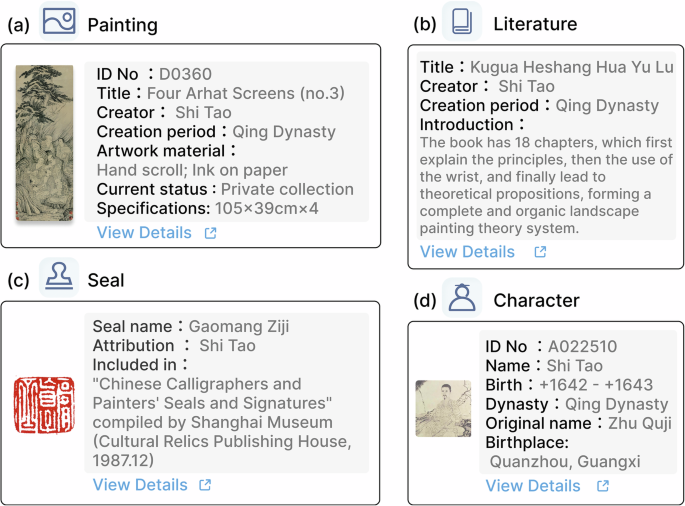
Task: Select the Literature section heading
Action: pyautogui.click(x=536, y=23)
